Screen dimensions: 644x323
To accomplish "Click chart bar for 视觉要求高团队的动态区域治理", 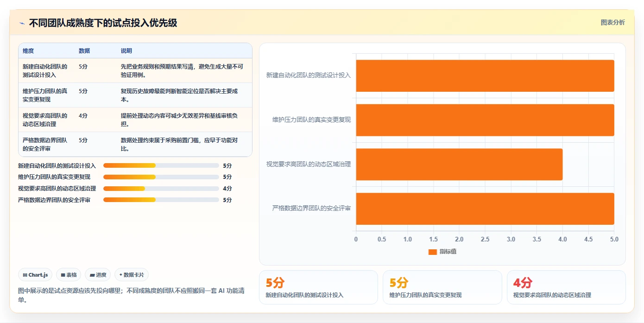I will click(459, 165).
